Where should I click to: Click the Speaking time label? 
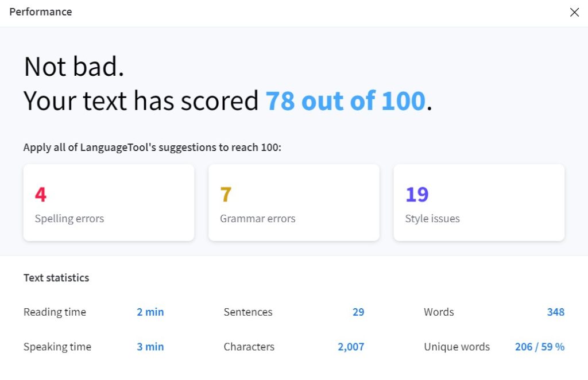(57, 347)
